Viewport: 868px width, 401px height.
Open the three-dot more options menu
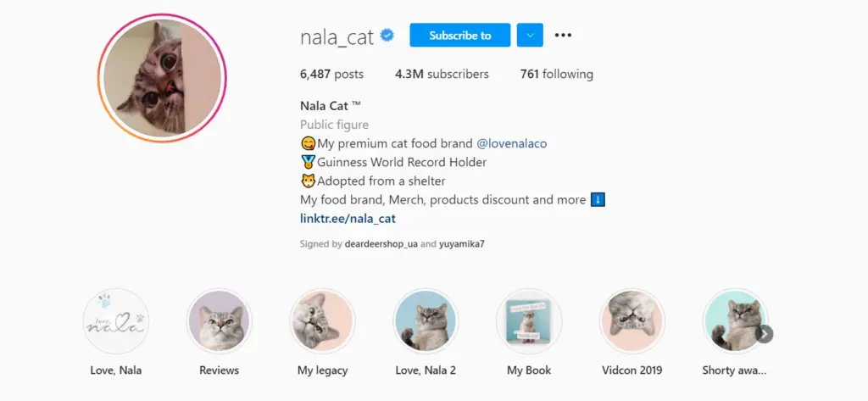(563, 35)
